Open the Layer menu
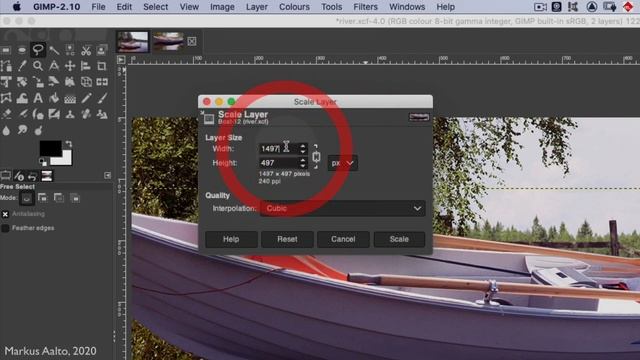This screenshot has height=360, width=640. coord(257,7)
